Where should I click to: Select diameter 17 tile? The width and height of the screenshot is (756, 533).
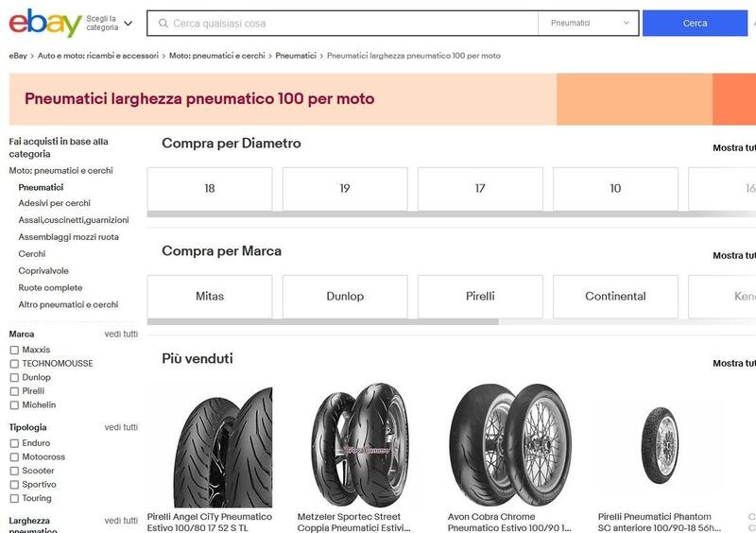(x=480, y=189)
